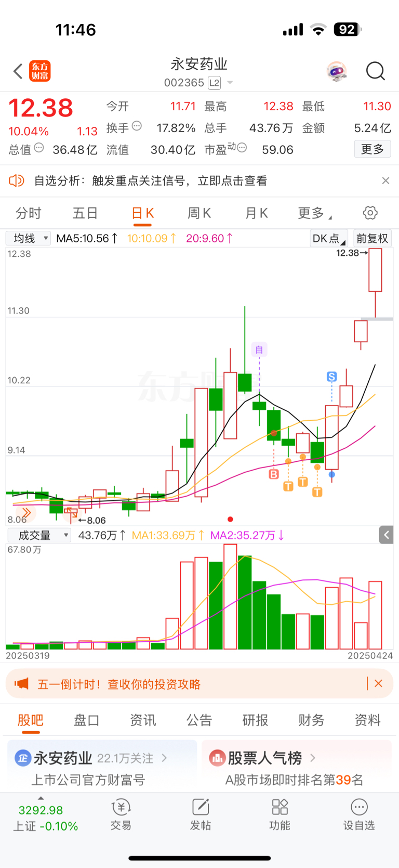
Task: Tap the blue S signal marker
Action: pyautogui.click(x=332, y=377)
